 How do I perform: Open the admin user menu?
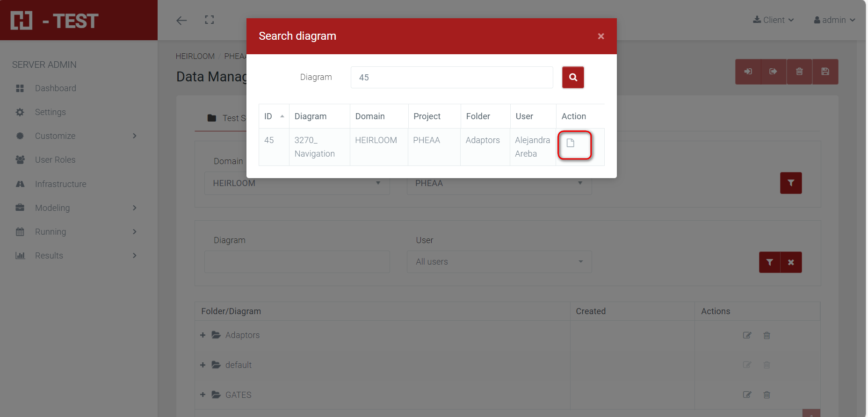coord(834,20)
